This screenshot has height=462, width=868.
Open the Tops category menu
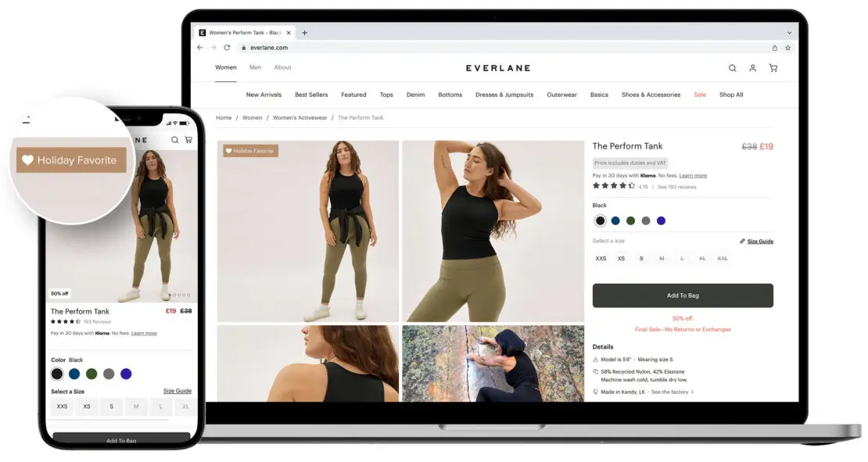tap(386, 95)
